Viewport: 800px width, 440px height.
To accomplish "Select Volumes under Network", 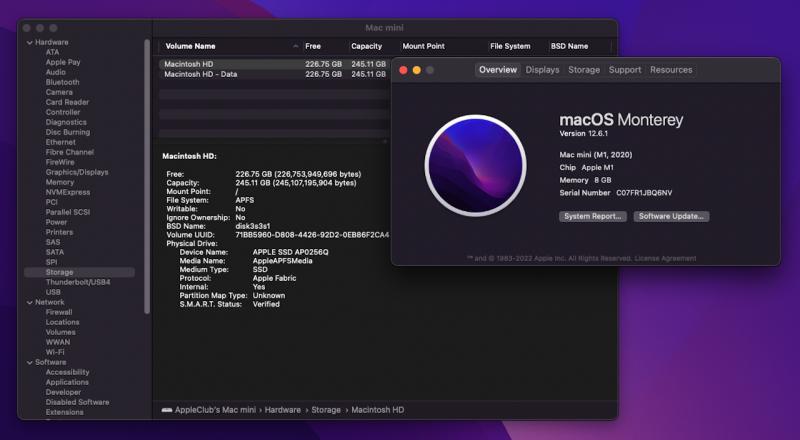I will click(x=60, y=332).
